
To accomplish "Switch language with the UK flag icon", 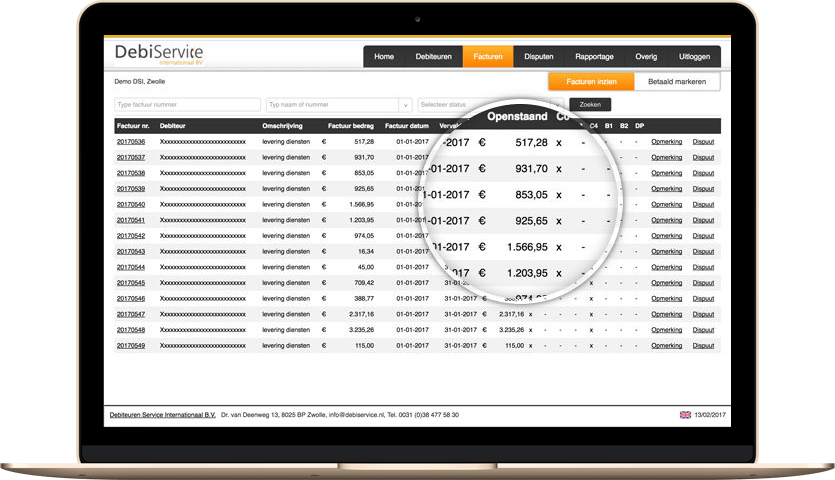I will tap(685, 415).
